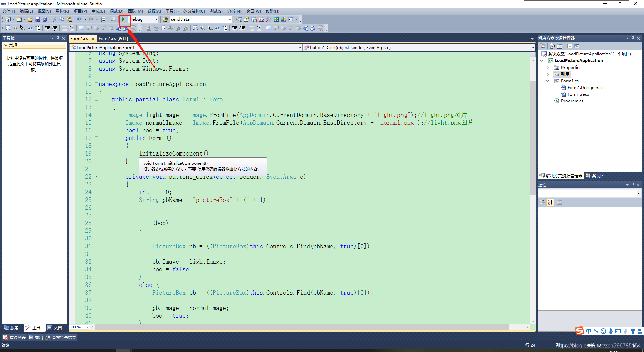Click the code editor vertical scrollbar

coord(533,138)
